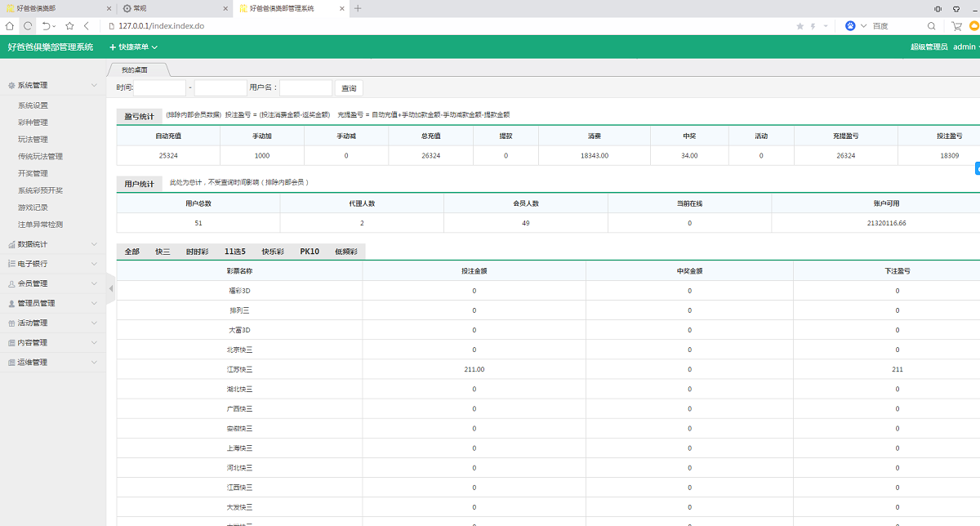
Task: Open 游戏记录 in the sidebar
Action: [x=33, y=207]
